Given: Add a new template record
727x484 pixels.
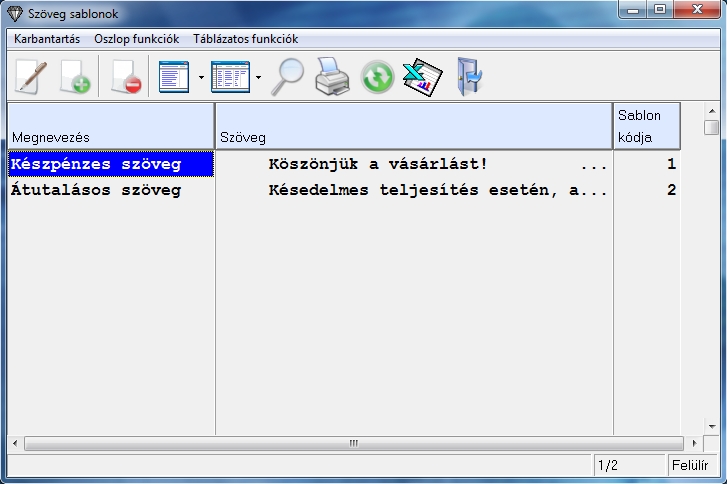Looking at the screenshot, I should pos(75,77).
